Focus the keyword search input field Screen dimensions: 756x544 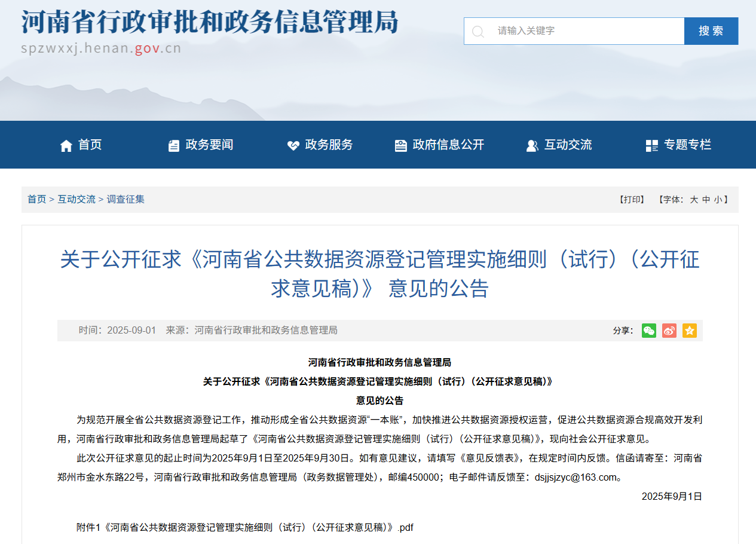coord(586,31)
